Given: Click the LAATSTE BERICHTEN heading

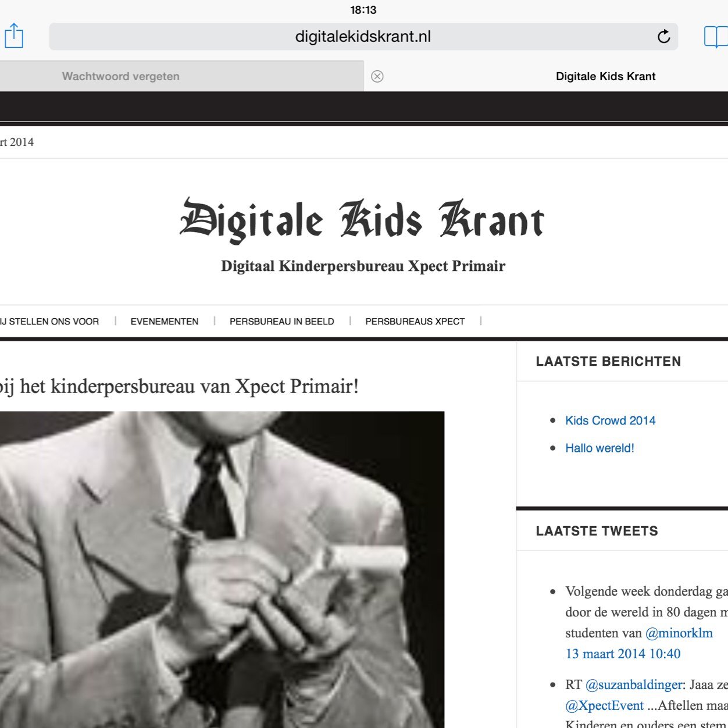Looking at the screenshot, I should [x=608, y=362].
